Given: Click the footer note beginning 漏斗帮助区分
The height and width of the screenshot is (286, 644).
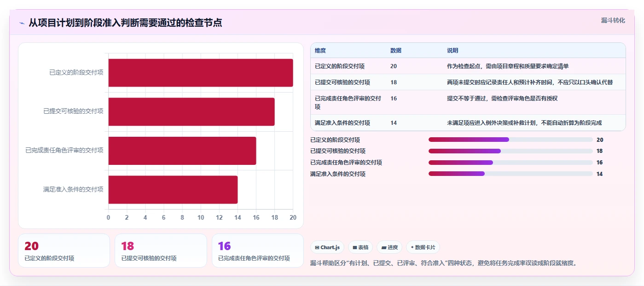Looking at the screenshot, I should [444, 263].
